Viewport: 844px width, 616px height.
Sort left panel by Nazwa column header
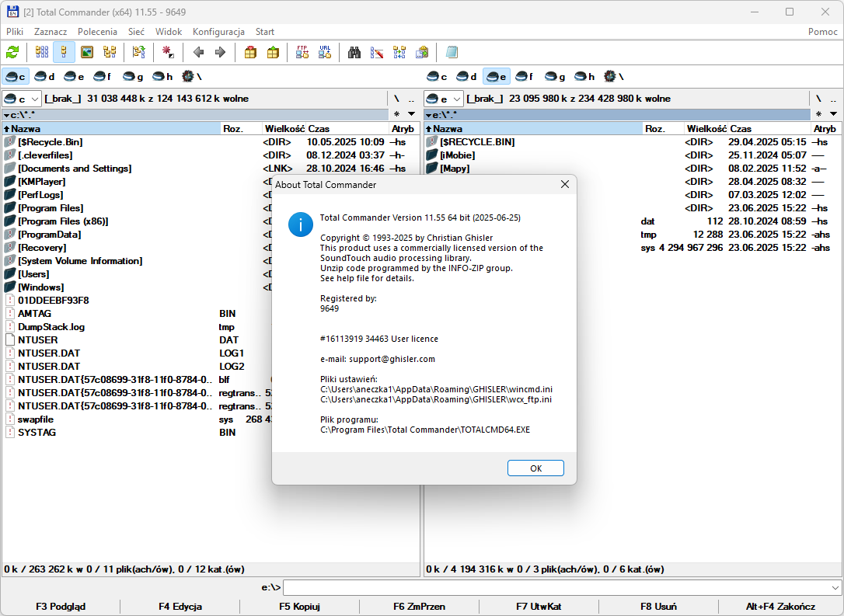(x=111, y=129)
